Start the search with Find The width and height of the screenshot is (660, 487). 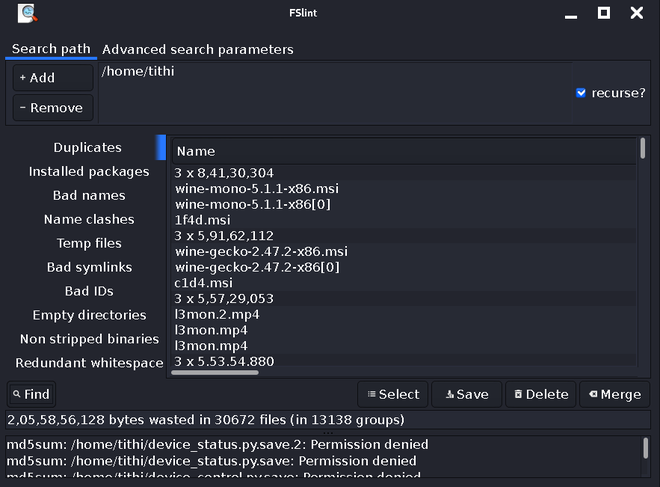click(x=31, y=394)
